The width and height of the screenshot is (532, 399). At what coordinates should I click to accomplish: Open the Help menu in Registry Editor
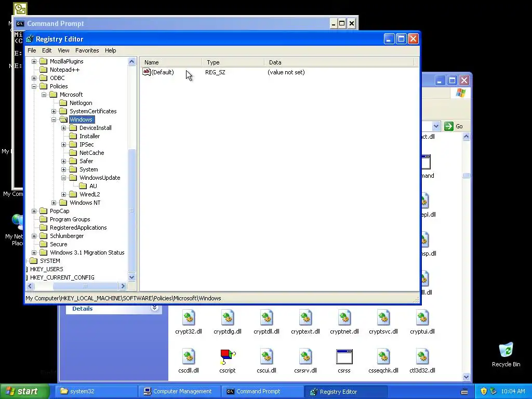point(110,50)
